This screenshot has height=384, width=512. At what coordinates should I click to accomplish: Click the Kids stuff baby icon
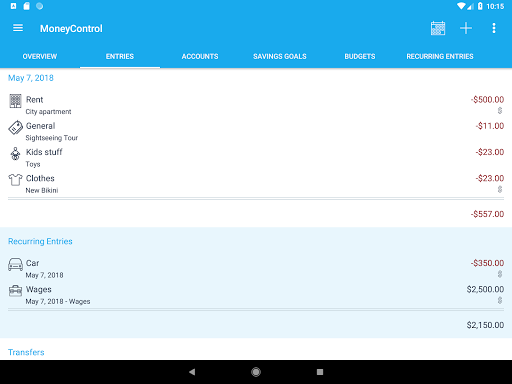tap(15, 154)
